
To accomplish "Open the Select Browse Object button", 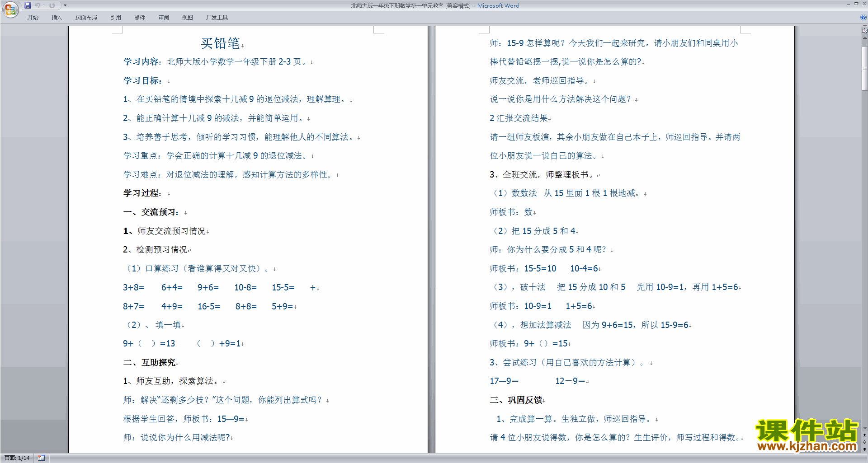I will click(x=864, y=442).
